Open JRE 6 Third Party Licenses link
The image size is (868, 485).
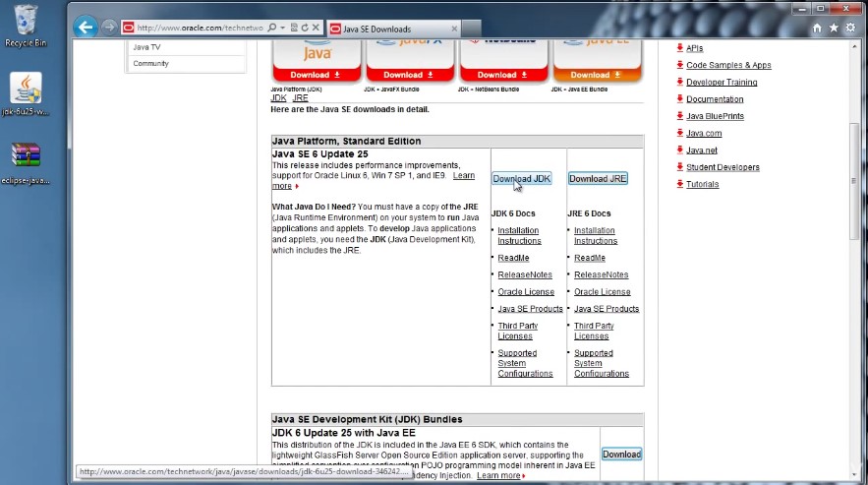pyautogui.click(x=594, y=331)
